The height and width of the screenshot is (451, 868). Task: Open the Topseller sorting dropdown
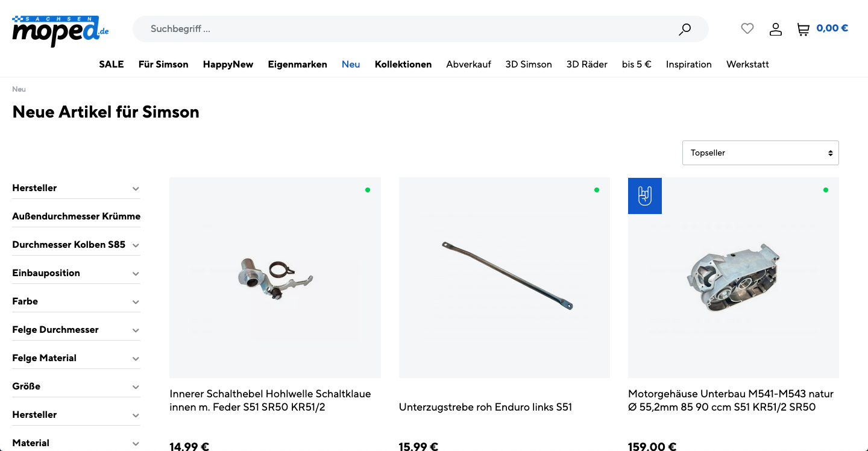click(x=761, y=153)
